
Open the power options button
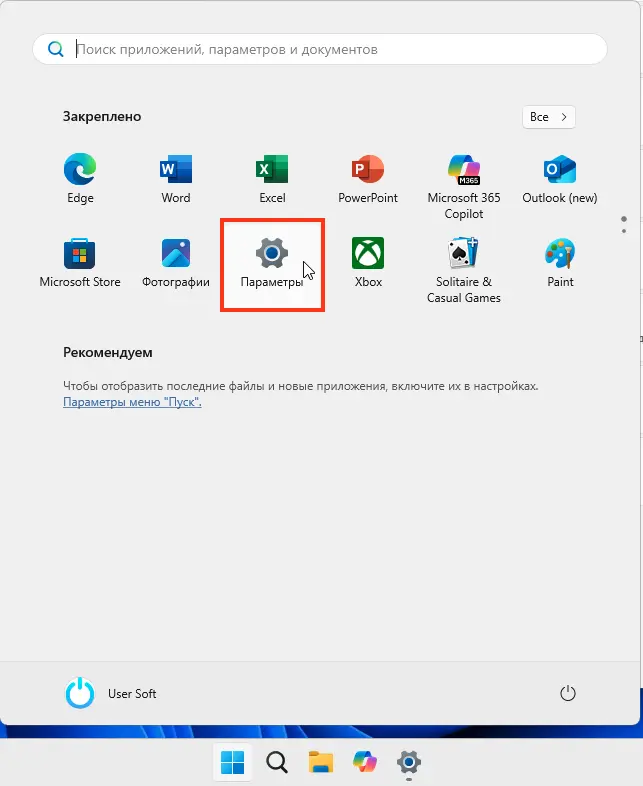click(567, 693)
